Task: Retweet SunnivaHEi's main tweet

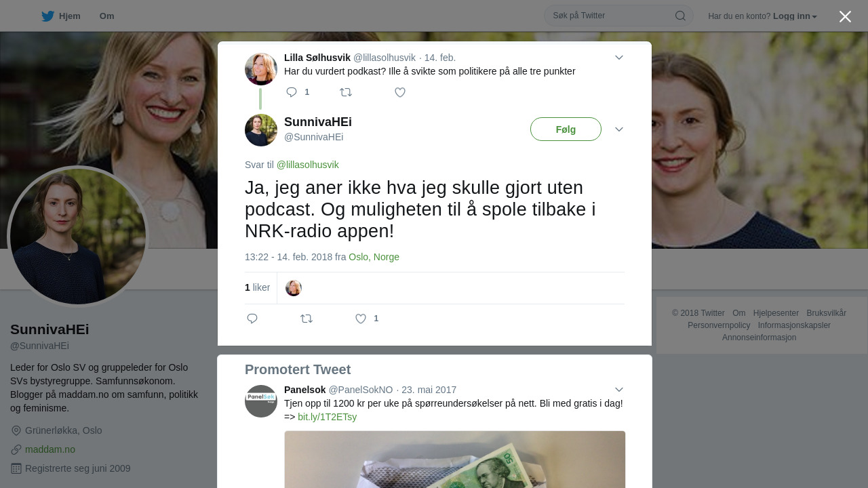Action: click(x=307, y=319)
